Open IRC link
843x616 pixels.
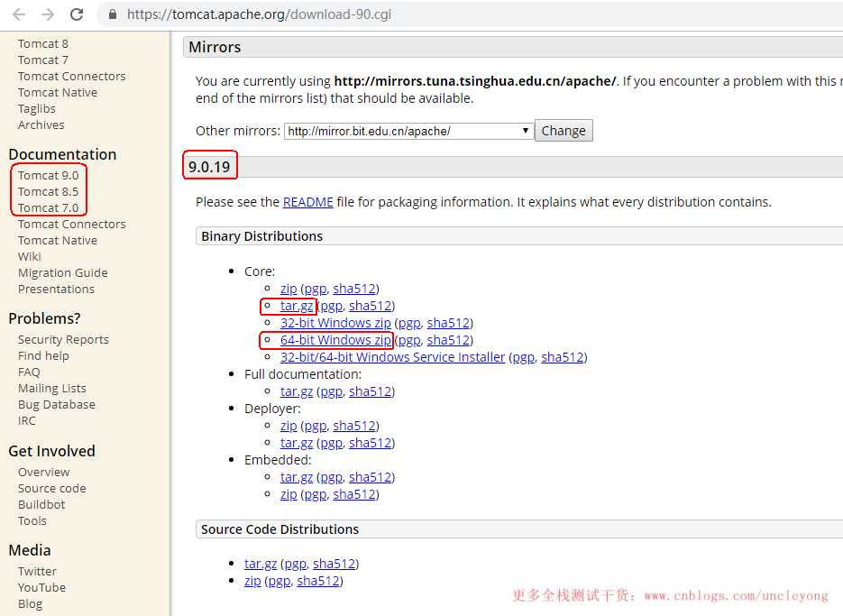coord(27,420)
